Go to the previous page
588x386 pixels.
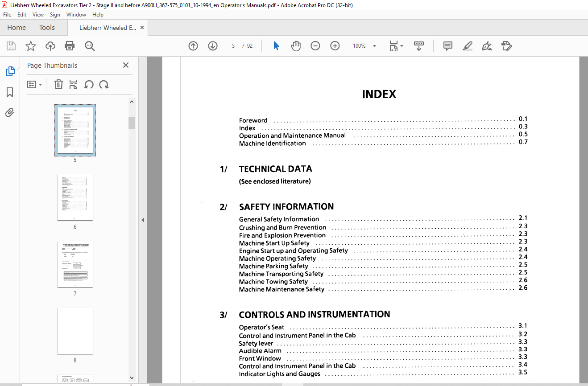click(193, 46)
